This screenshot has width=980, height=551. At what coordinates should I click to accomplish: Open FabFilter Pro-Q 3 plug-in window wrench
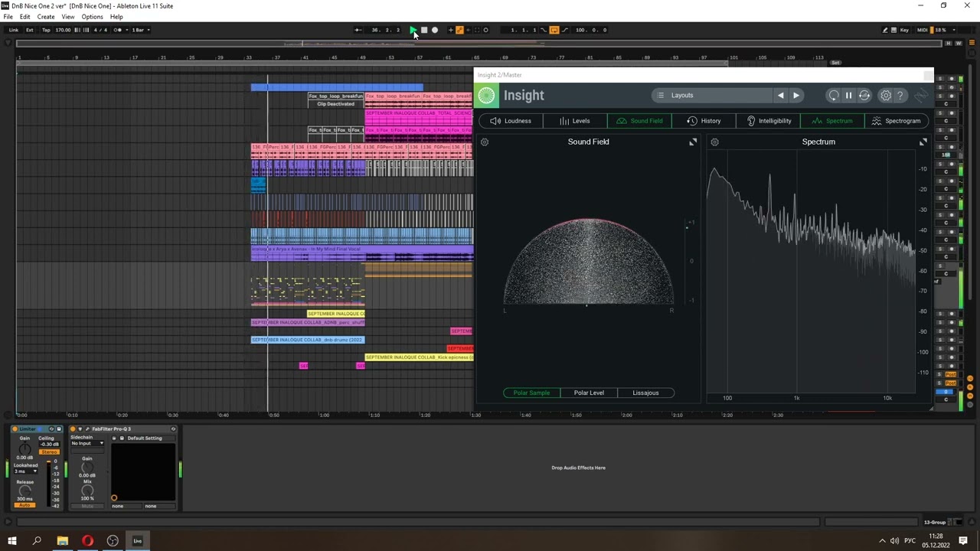pyautogui.click(x=87, y=429)
